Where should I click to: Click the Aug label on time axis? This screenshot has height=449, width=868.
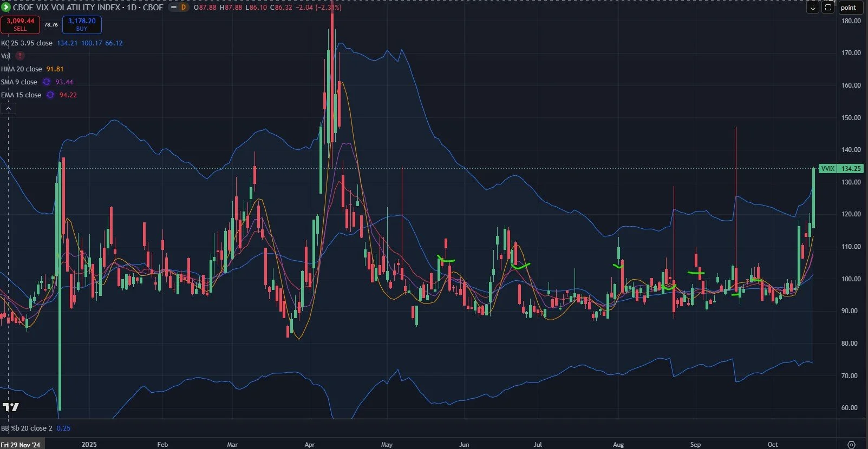pos(618,445)
